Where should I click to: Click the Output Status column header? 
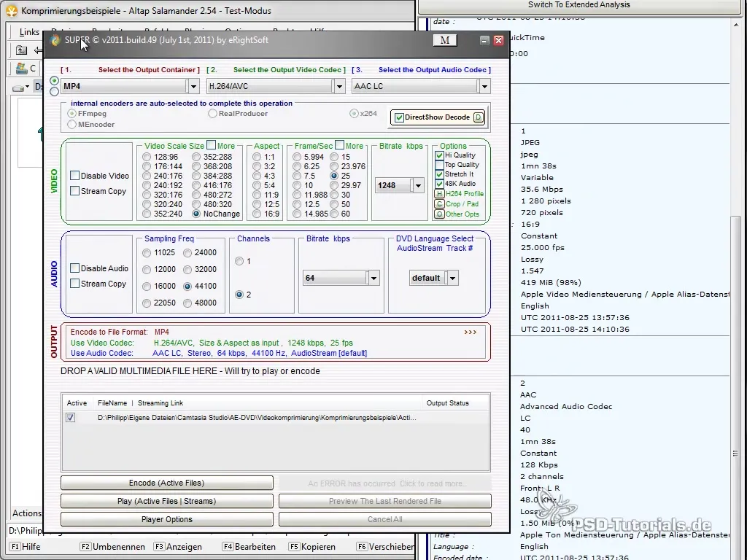pos(447,402)
